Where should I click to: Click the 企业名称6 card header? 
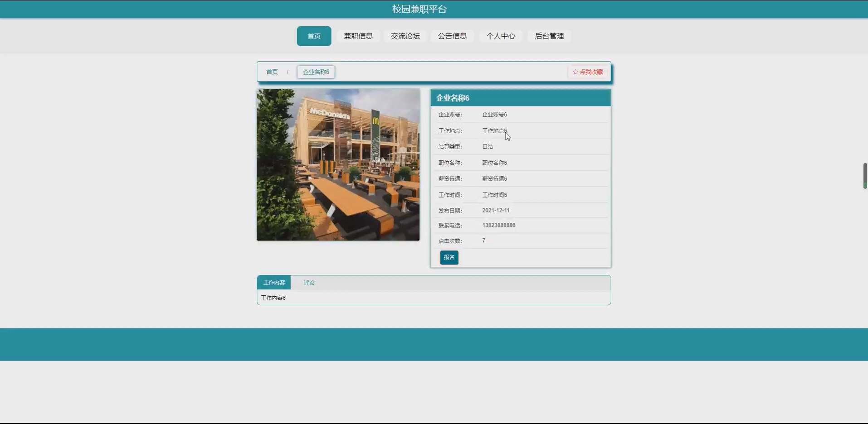pyautogui.click(x=521, y=98)
